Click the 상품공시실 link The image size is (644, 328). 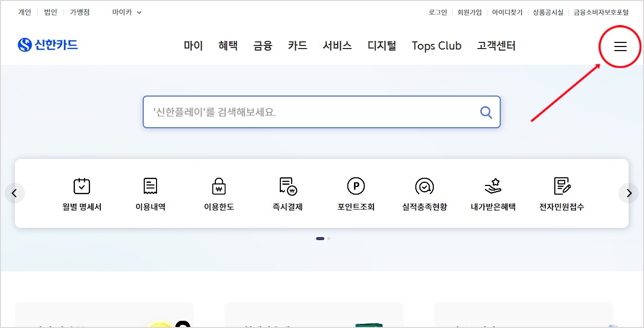(x=548, y=12)
